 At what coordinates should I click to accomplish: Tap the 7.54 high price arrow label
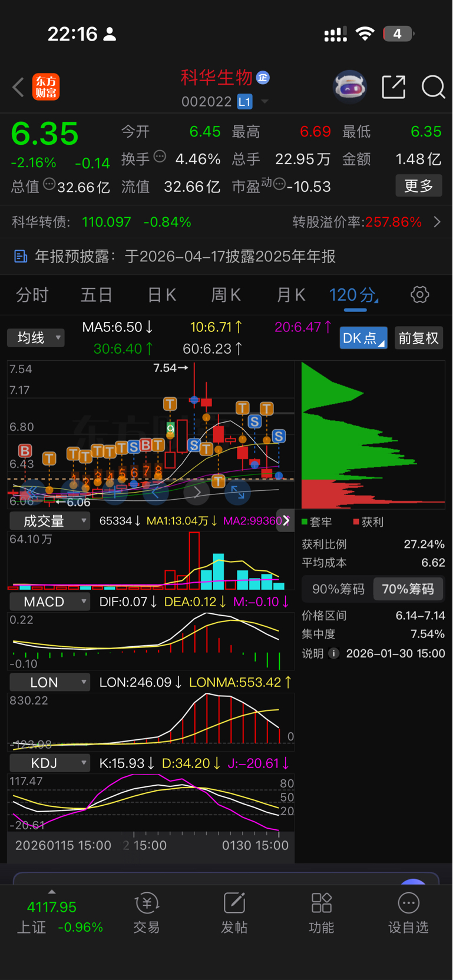171,368
